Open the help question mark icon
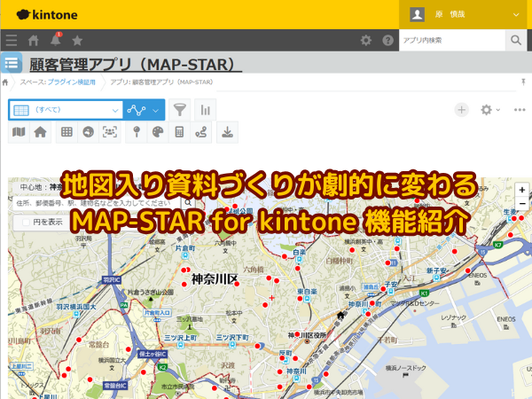The width and height of the screenshot is (532, 399). coord(387,41)
